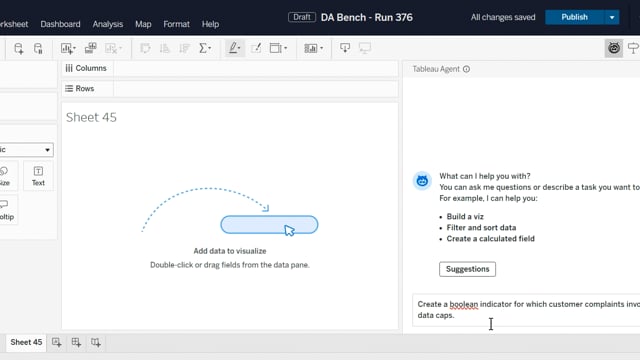Open the mark type dropdown
Viewport: 640px width, 360px height.
[27, 150]
